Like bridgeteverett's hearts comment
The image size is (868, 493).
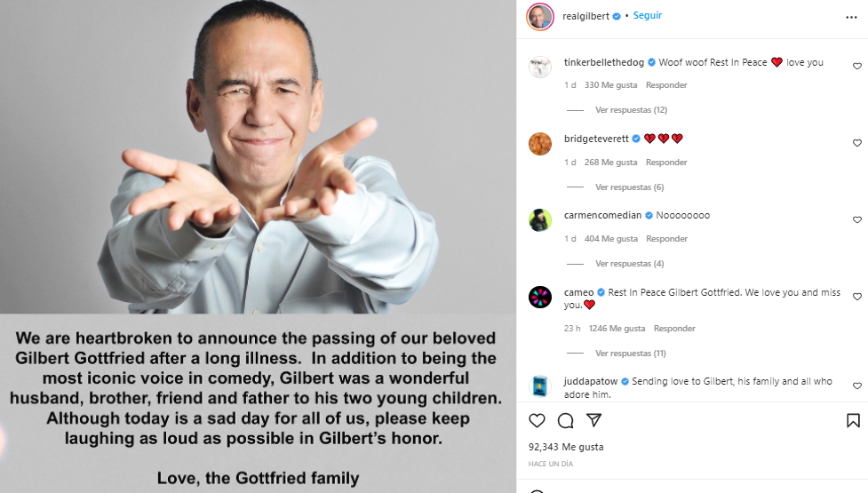857,143
